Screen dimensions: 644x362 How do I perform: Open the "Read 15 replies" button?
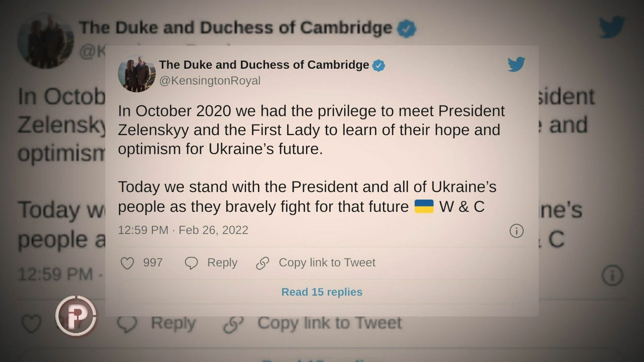[x=322, y=292]
